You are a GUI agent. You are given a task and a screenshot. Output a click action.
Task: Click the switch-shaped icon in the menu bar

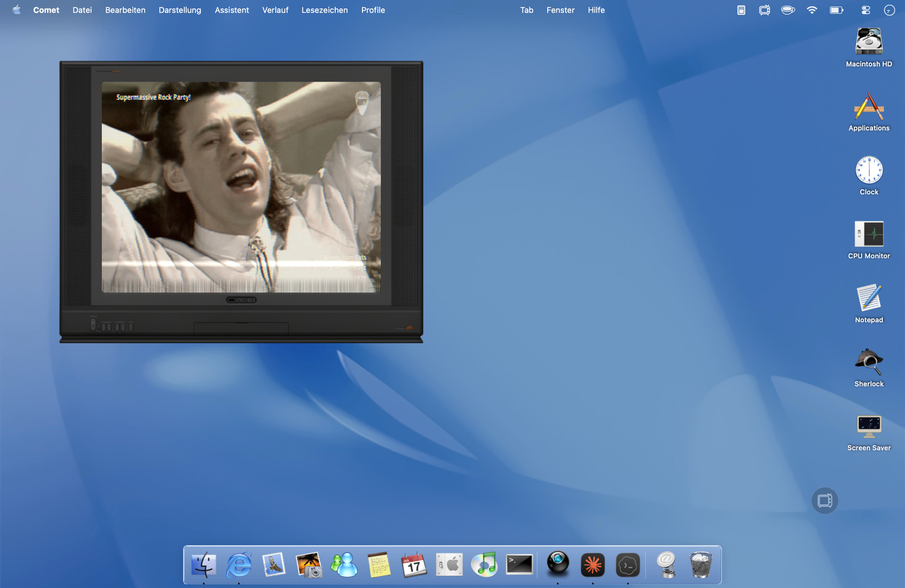(741, 10)
